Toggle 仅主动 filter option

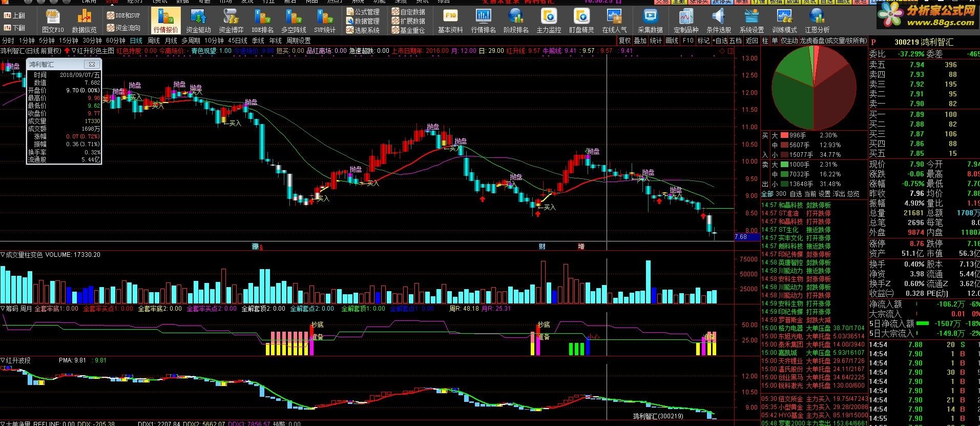(x=789, y=40)
